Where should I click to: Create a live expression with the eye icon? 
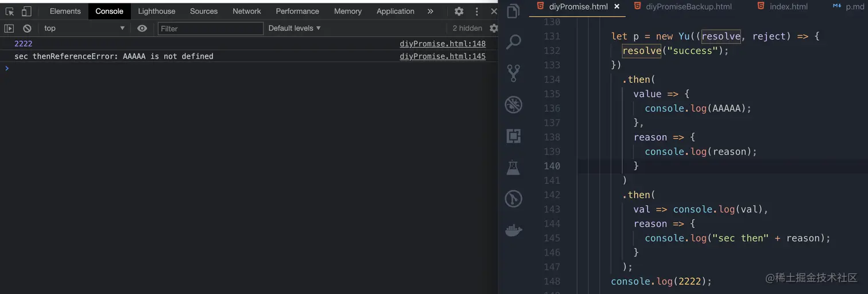tap(142, 28)
